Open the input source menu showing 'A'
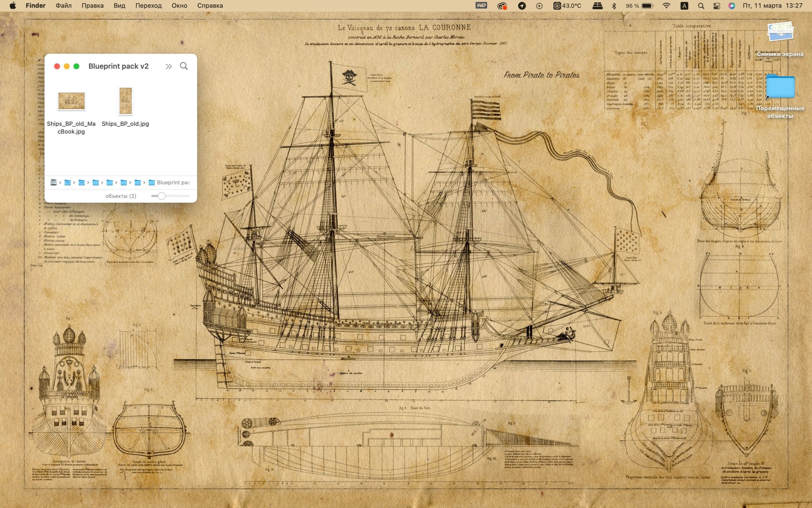 coord(684,6)
